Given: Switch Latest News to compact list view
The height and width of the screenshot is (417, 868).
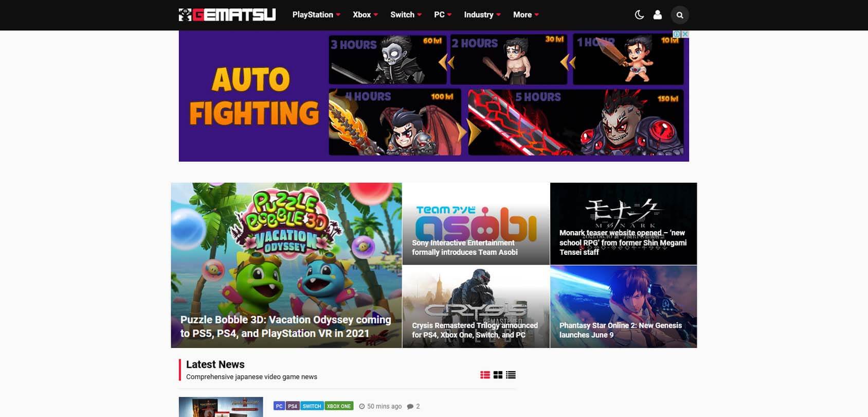Looking at the screenshot, I should [511, 375].
